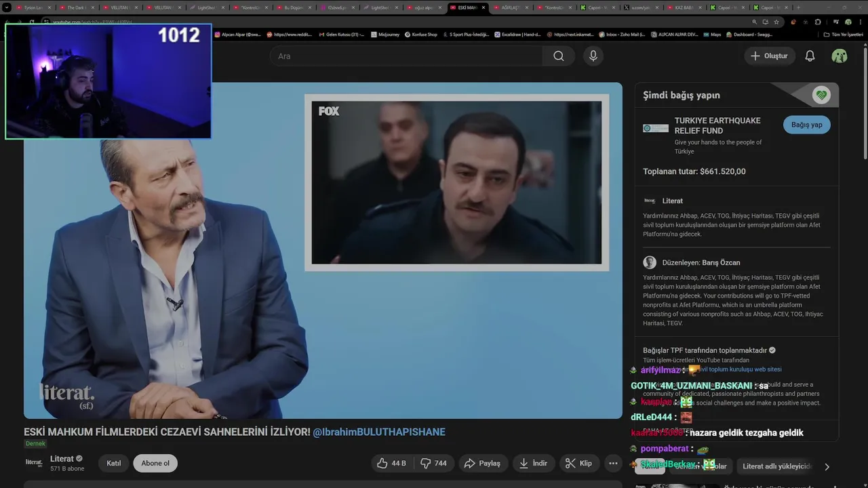This screenshot has width=868, height=488.
Task: Open the account avatar menu
Action: (840, 56)
